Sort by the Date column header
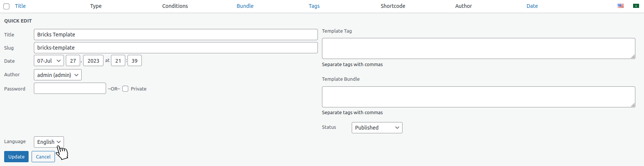Image resolution: width=644 pixels, height=166 pixels. click(532, 6)
